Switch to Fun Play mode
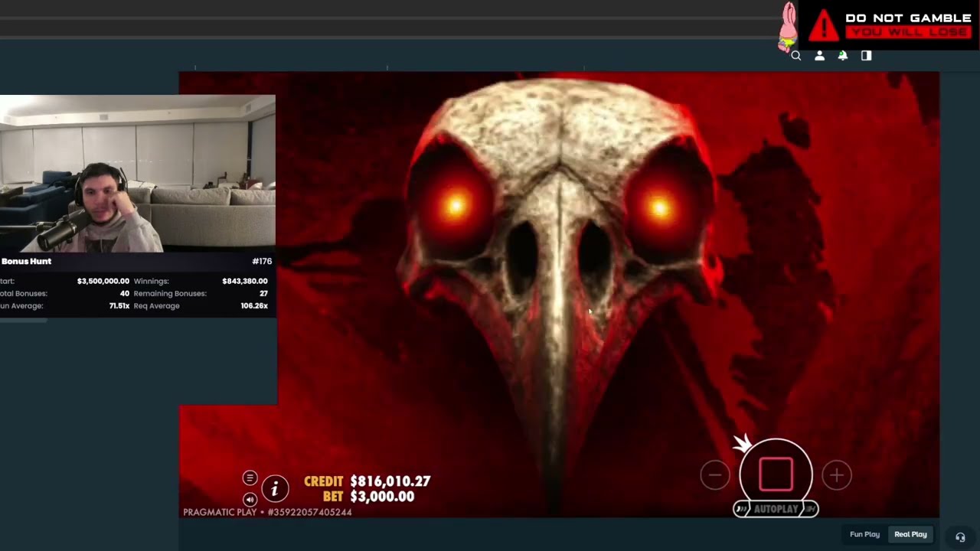 pyautogui.click(x=864, y=534)
